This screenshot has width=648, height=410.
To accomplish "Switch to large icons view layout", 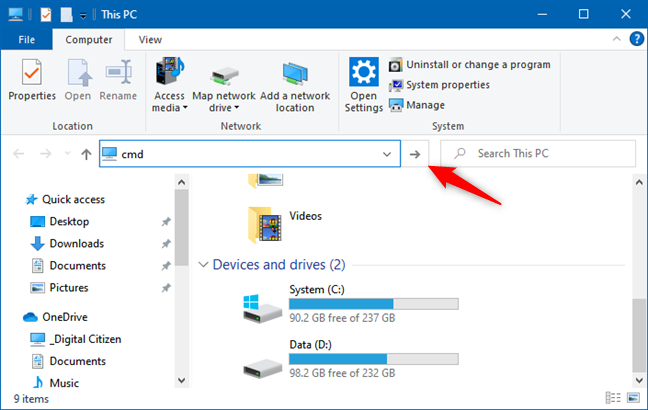I will pyautogui.click(x=633, y=398).
